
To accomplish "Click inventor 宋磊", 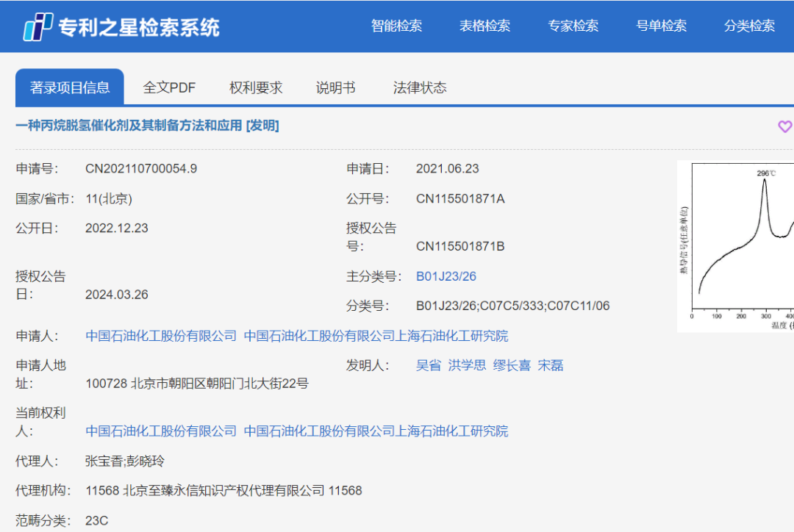I will pos(551,365).
